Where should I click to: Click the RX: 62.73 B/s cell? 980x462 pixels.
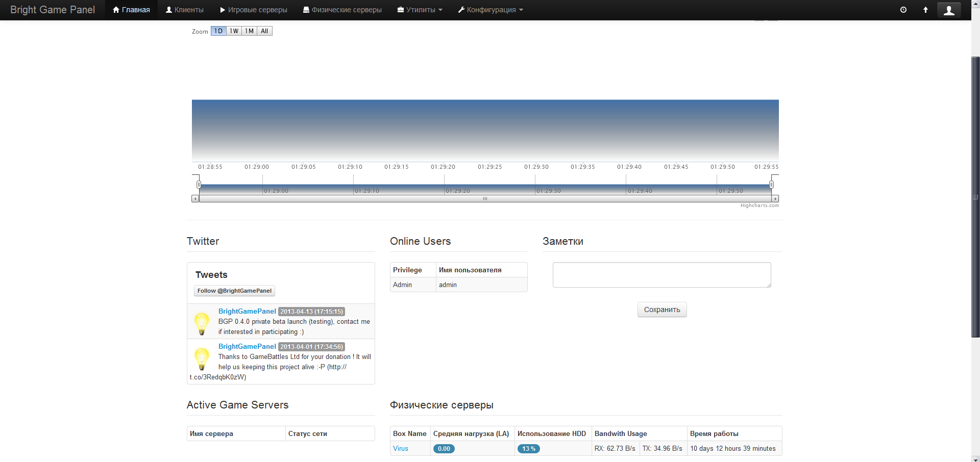(x=616, y=449)
